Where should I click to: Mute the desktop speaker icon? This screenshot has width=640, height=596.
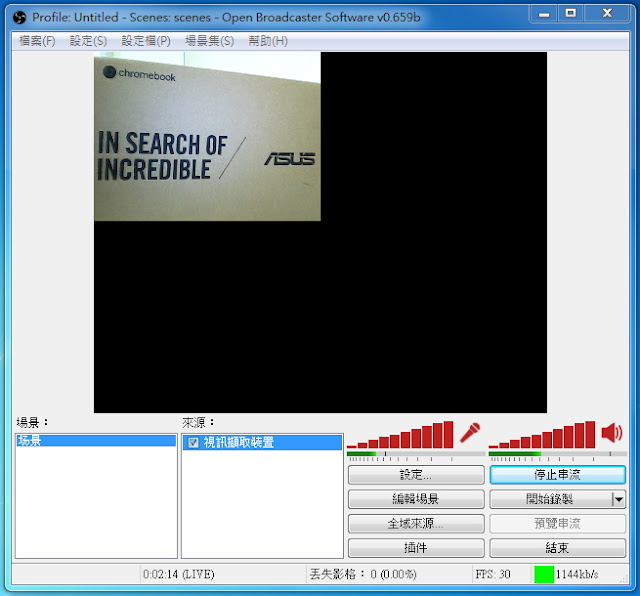point(612,433)
